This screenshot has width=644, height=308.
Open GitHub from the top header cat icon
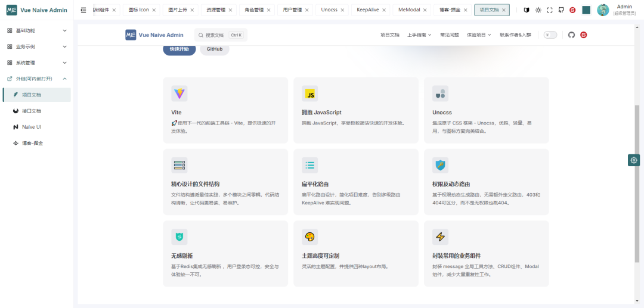pyautogui.click(x=561, y=10)
